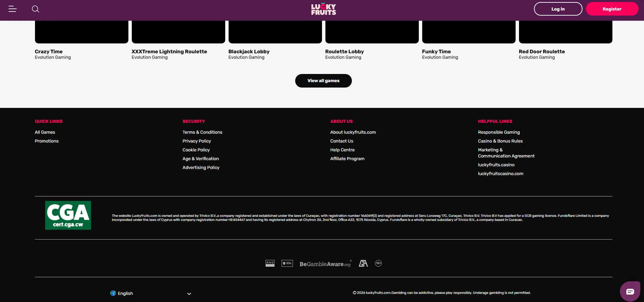Click the 18+ age restriction icon
This screenshot has height=302, width=644.
pos(378,263)
